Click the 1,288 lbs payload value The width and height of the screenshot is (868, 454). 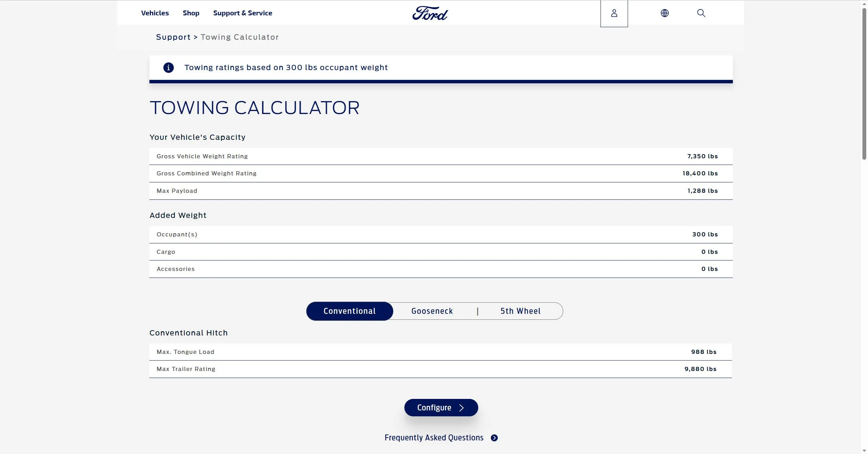point(703,191)
